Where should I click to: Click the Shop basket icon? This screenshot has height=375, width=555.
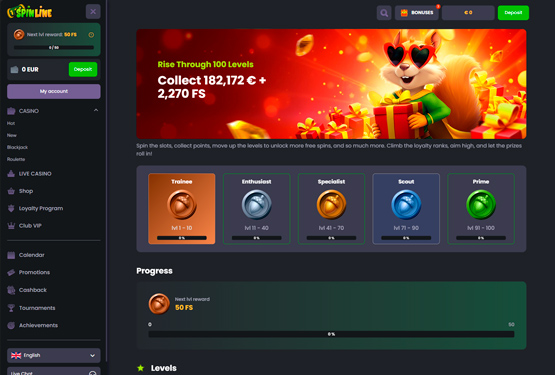point(11,191)
